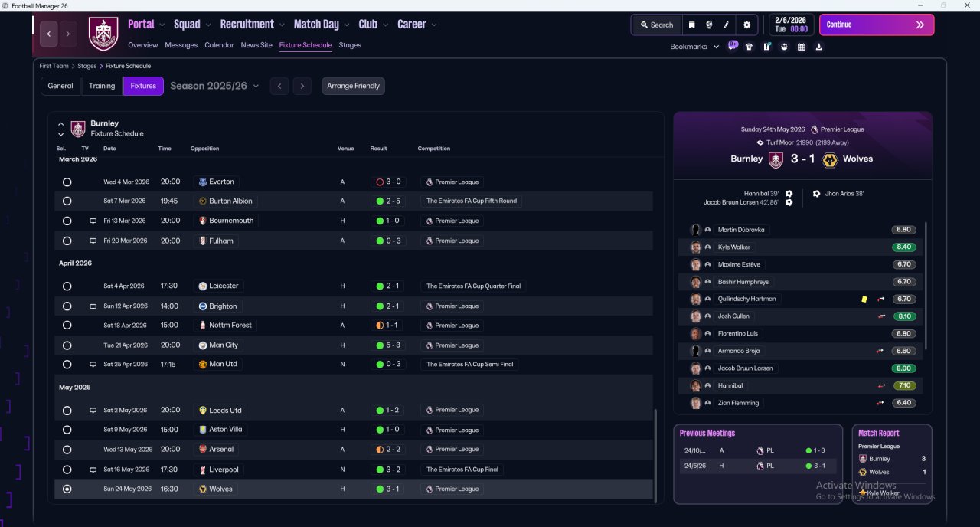Click the pencil edit icon in the top toolbar
This screenshot has width=980, height=527.
[727, 25]
